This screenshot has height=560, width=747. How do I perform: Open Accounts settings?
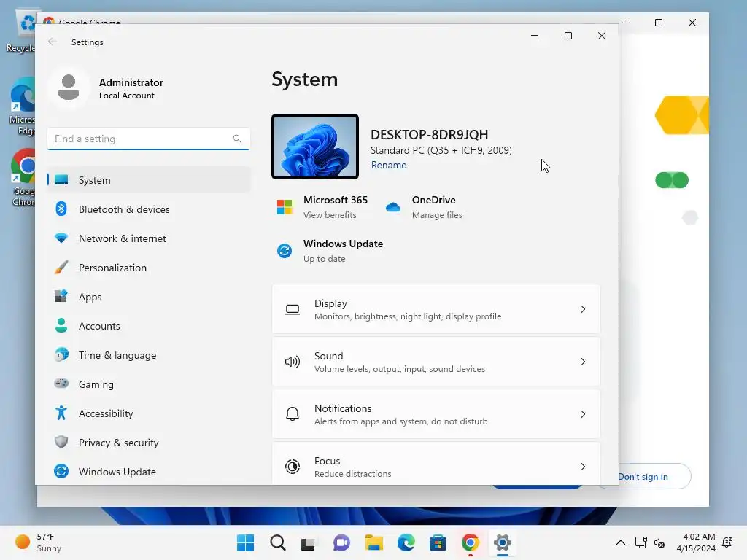[x=148, y=326]
